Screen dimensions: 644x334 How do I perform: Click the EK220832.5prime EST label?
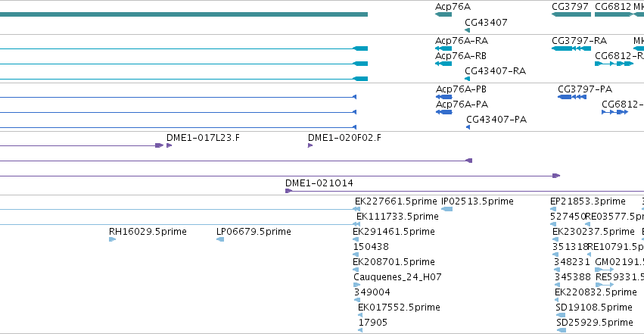pyautogui.click(x=596, y=292)
